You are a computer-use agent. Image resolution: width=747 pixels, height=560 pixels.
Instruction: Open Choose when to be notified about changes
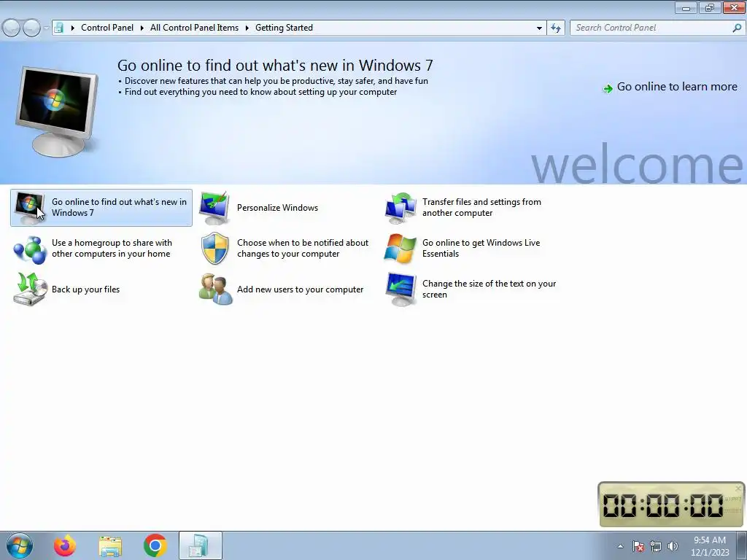[x=303, y=248]
